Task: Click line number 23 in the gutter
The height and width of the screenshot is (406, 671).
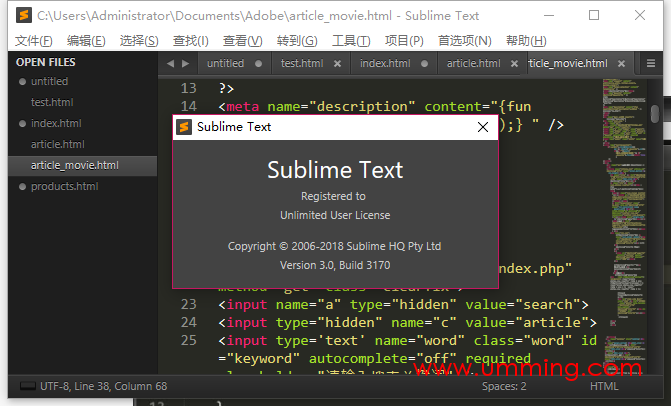Action: point(188,304)
